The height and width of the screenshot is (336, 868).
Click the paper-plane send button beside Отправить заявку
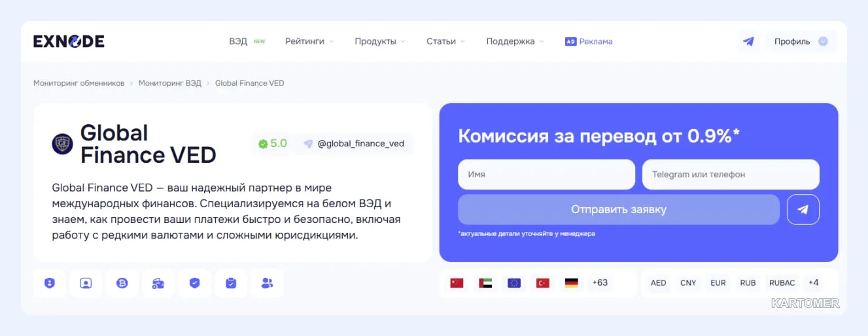coord(803,210)
